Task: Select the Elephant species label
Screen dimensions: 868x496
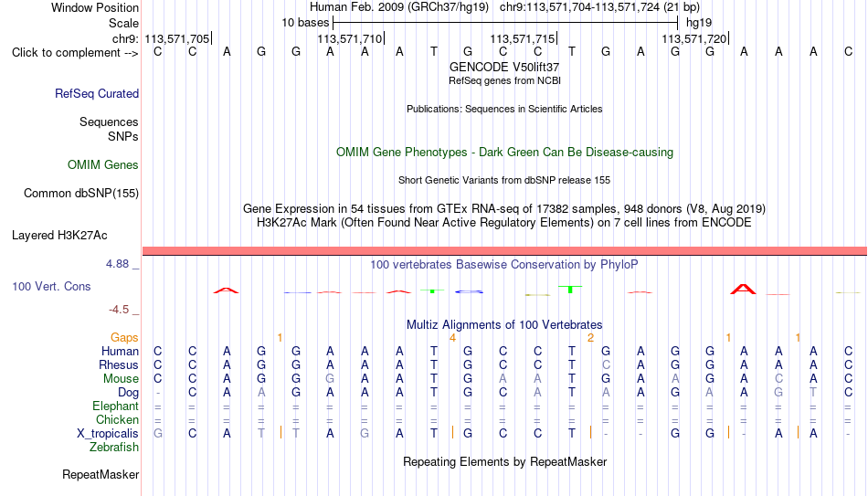Action: coord(115,406)
